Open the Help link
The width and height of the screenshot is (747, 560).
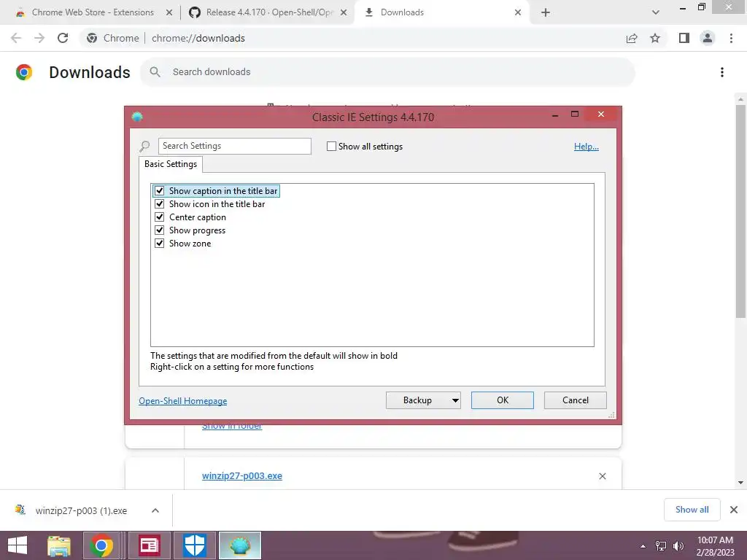586,147
